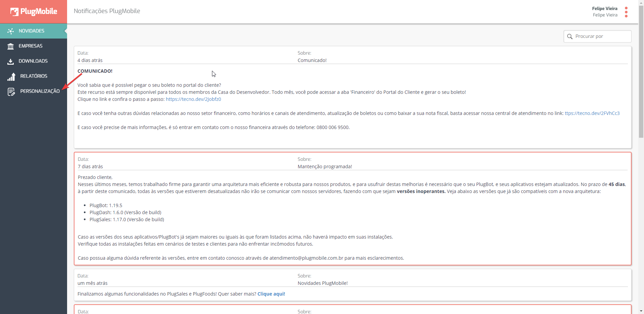Open the three-dot user menu

(626, 12)
